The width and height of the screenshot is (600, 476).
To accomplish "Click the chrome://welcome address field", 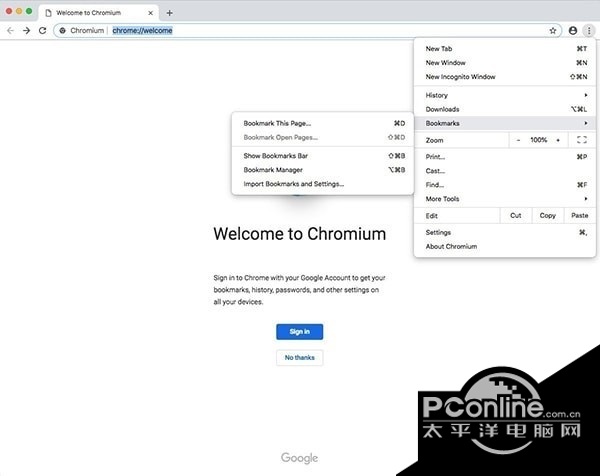I will pyautogui.click(x=142, y=31).
